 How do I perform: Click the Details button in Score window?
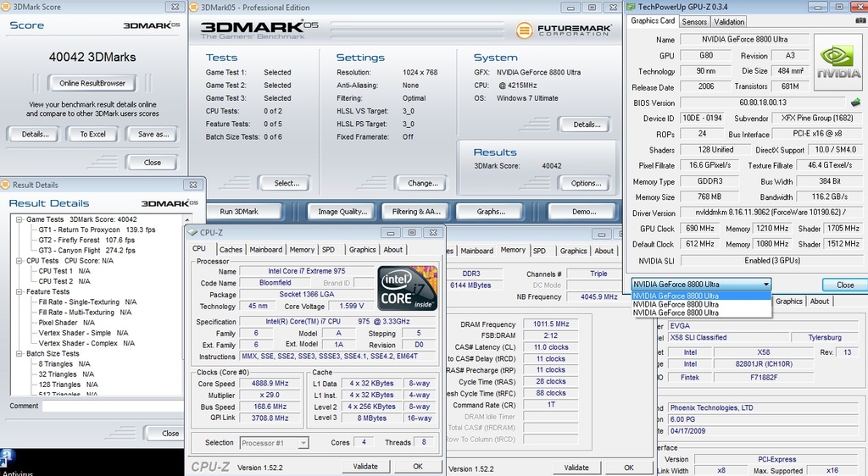pyautogui.click(x=35, y=134)
